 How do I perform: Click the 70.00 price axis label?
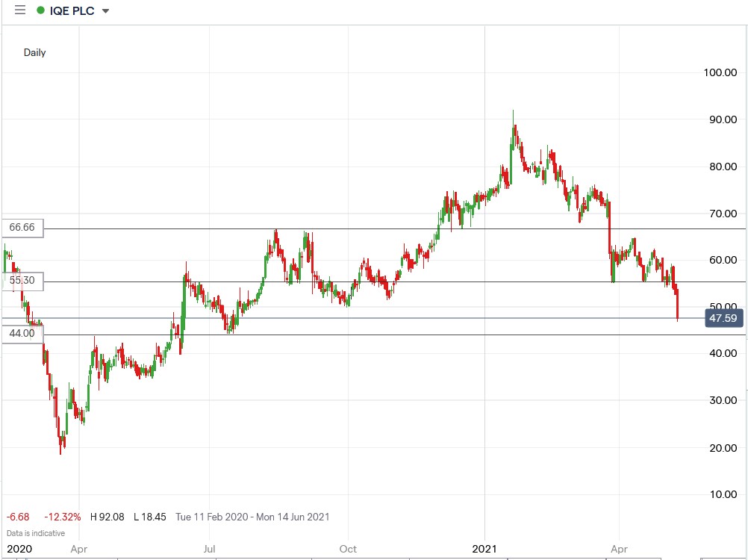723,214
